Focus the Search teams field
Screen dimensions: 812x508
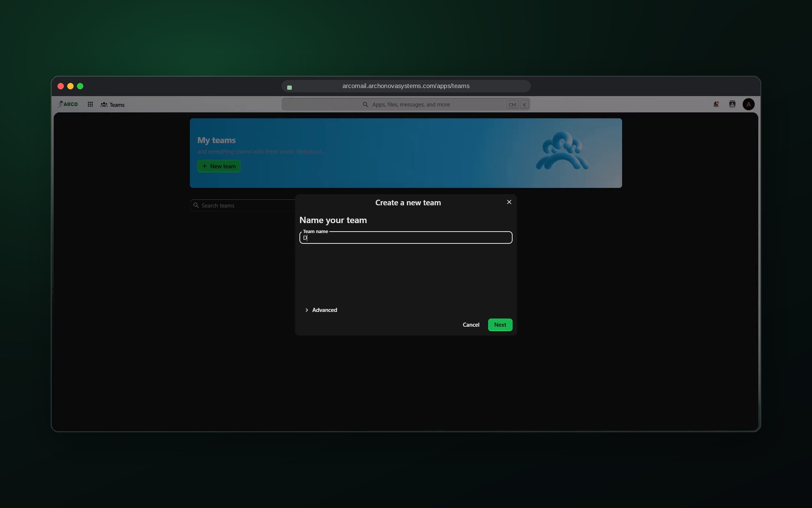pyautogui.click(x=243, y=205)
